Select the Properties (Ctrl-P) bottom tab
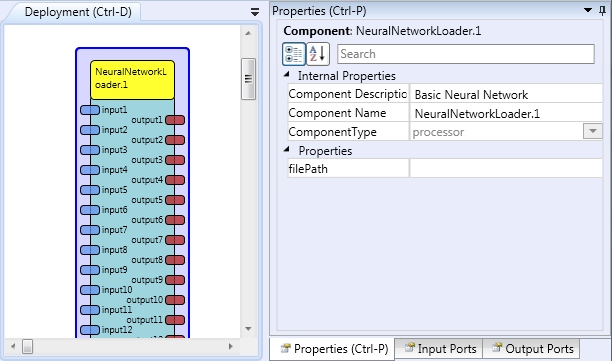This screenshot has height=361, width=612. click(x=333, y=349)
